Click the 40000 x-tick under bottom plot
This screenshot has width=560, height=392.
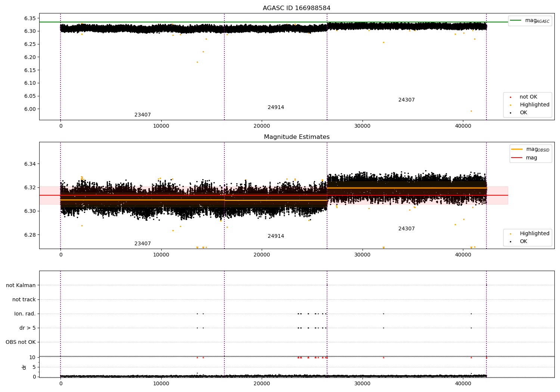(463, 384)
